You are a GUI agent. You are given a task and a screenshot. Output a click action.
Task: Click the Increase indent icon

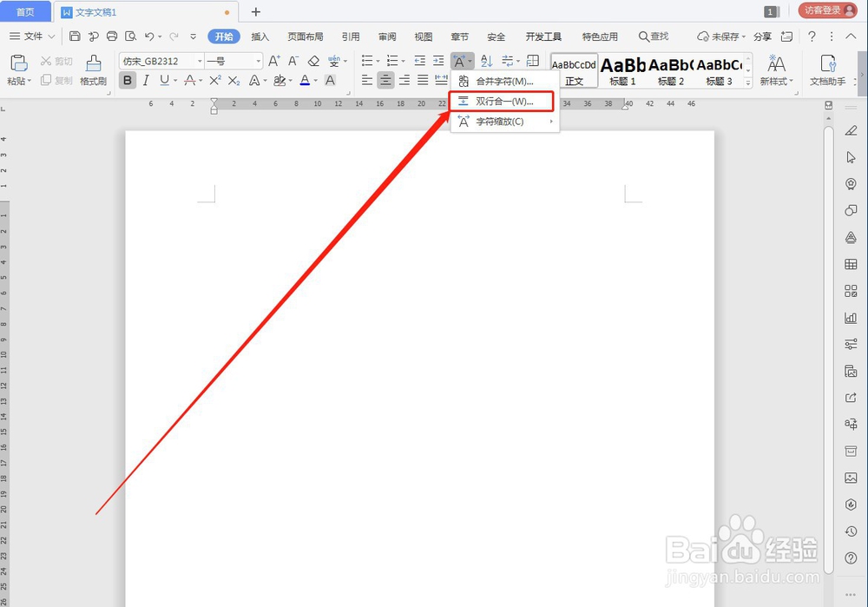(438, 61)
